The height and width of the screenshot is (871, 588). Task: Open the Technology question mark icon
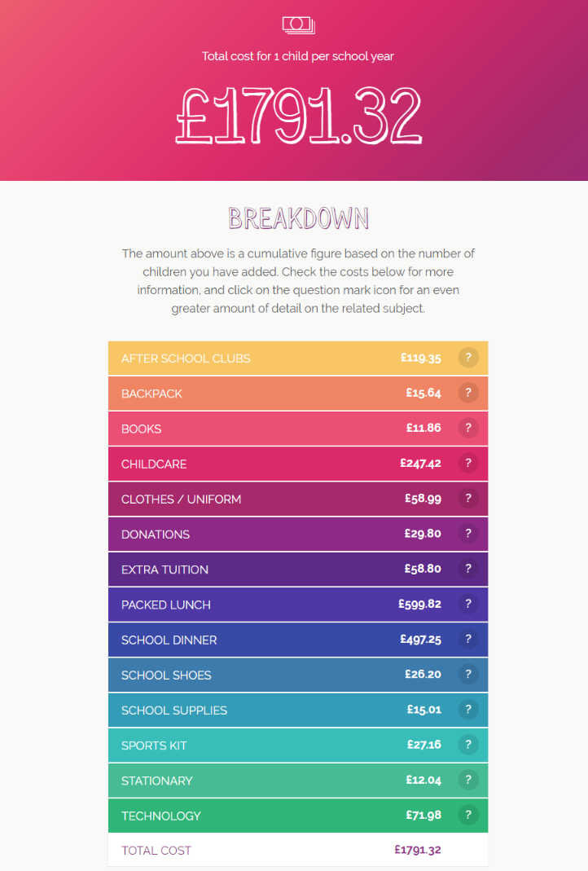click(x=468, y=816)
